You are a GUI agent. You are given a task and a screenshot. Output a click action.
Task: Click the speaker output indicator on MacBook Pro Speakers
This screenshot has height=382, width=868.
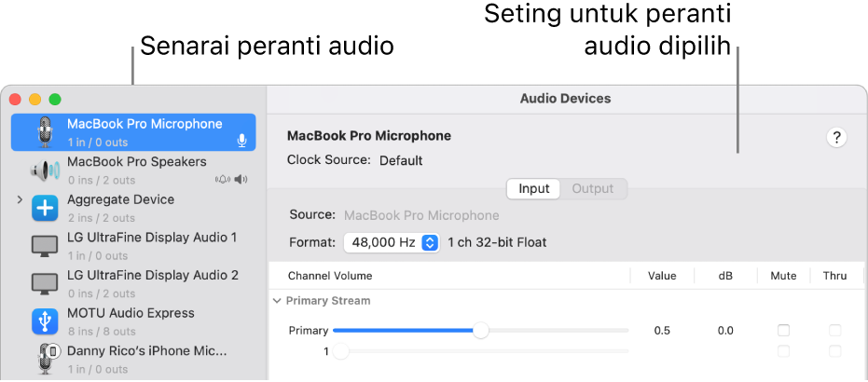[241, 179]
